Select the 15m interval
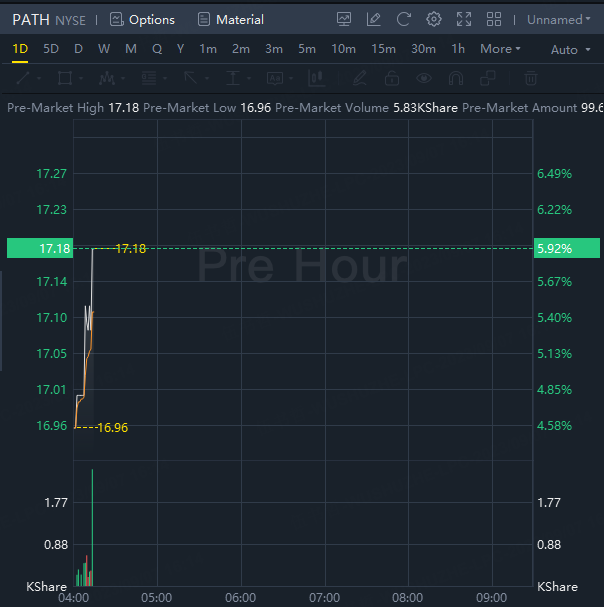 (383, 49)
